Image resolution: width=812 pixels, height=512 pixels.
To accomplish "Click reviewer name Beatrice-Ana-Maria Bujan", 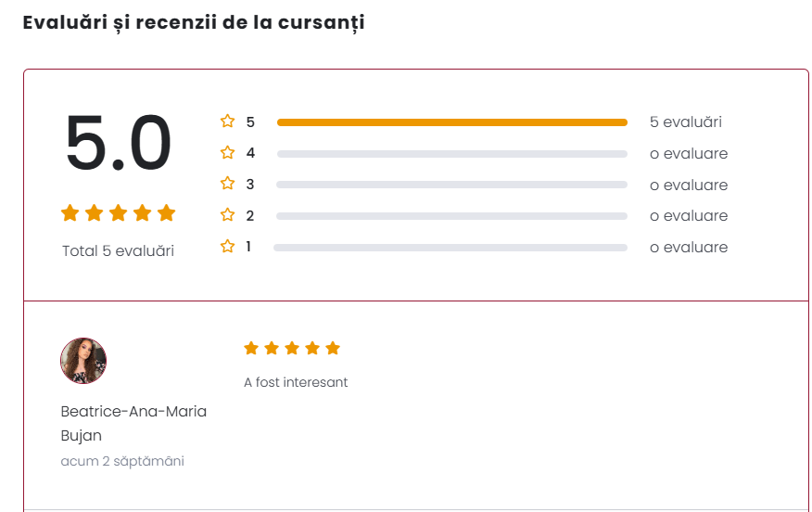I will (133, 423).
